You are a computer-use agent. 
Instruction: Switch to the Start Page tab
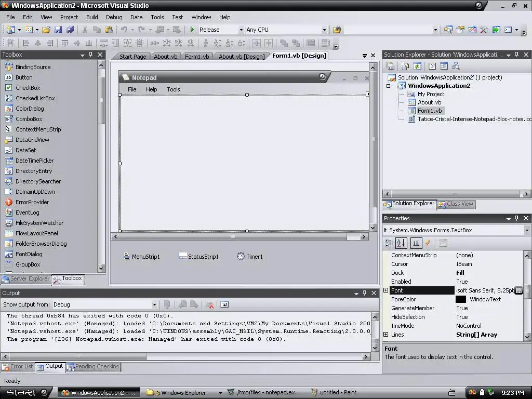[x=132, y=57]
